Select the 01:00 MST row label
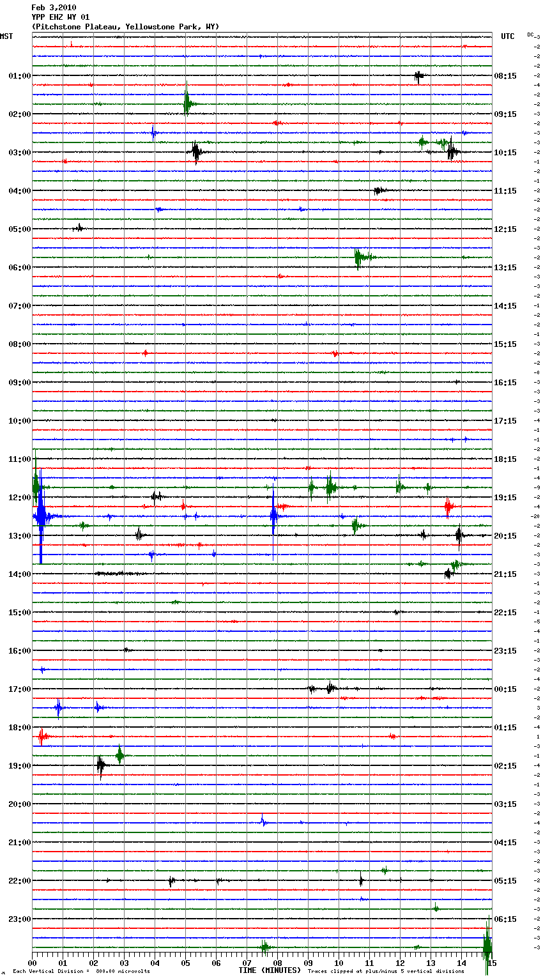543x980 pixels. tap(20, 76)
